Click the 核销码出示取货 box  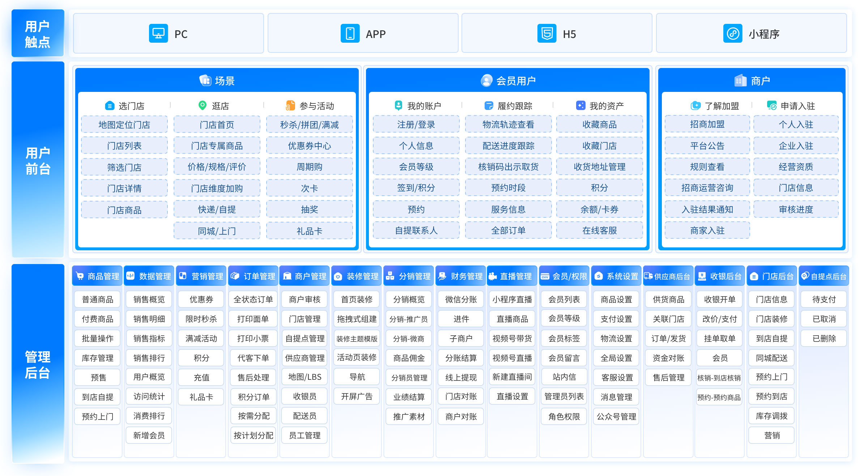(509, 166)
